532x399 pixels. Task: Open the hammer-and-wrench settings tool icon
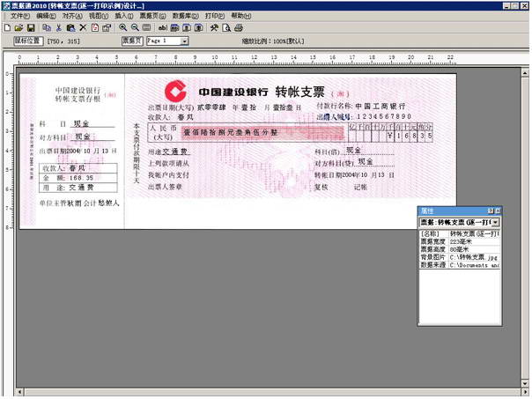tap(214, 28)
